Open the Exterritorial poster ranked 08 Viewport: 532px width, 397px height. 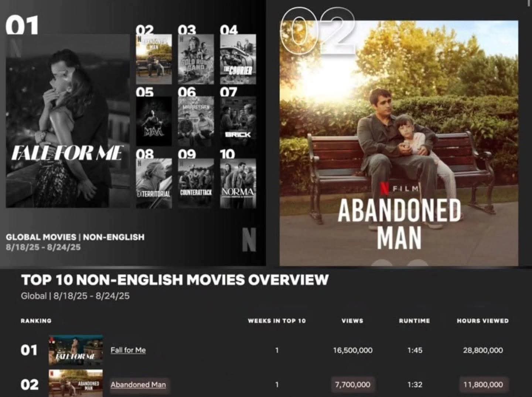[x=154, y=184]
